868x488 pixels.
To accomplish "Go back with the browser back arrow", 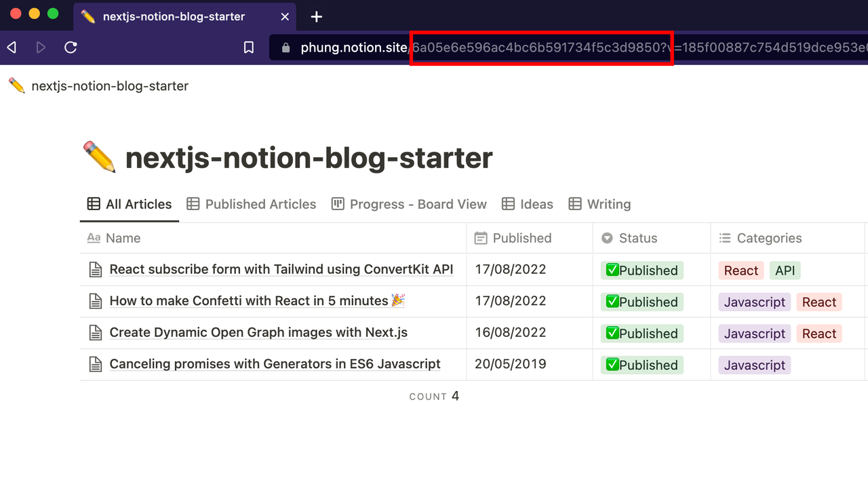I will pos(12,47).
